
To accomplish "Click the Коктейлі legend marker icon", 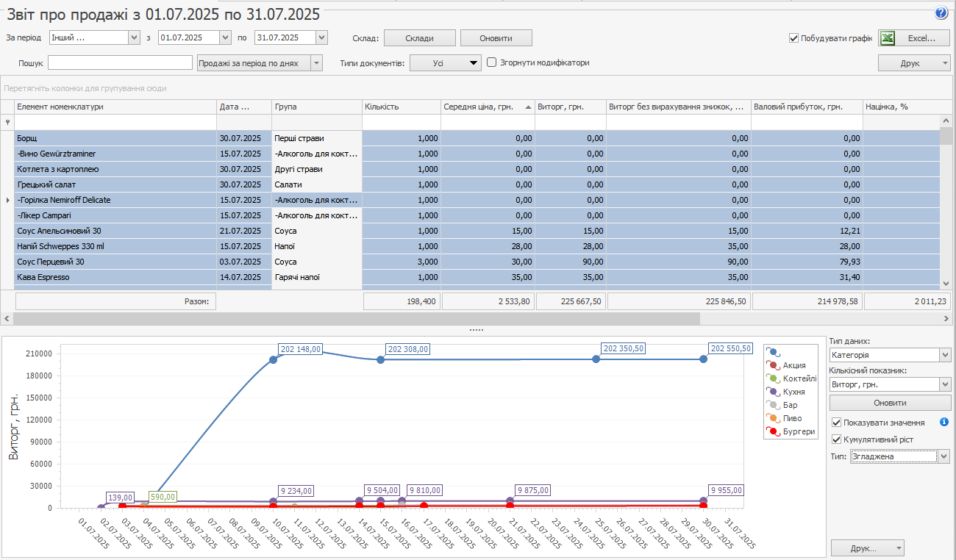I will (773, 378).
